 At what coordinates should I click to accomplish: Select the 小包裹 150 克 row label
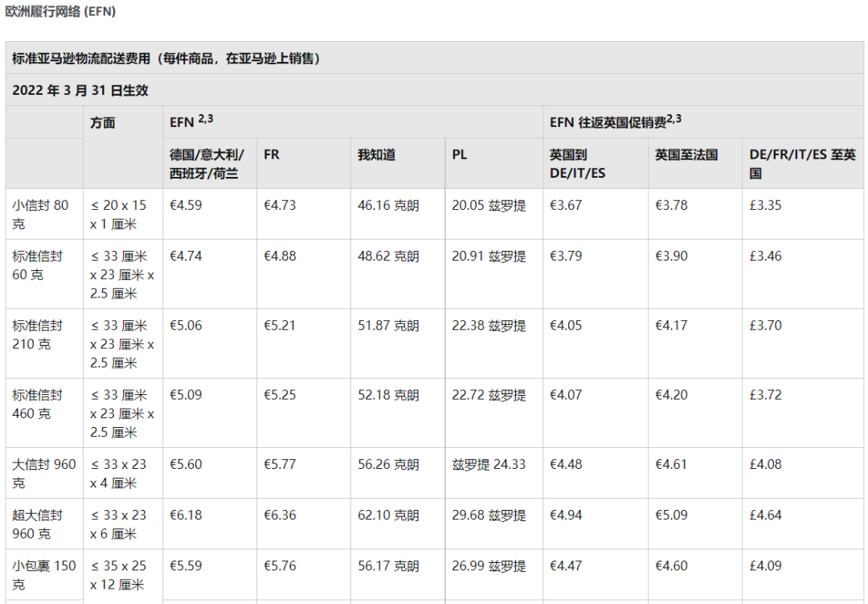44,574
